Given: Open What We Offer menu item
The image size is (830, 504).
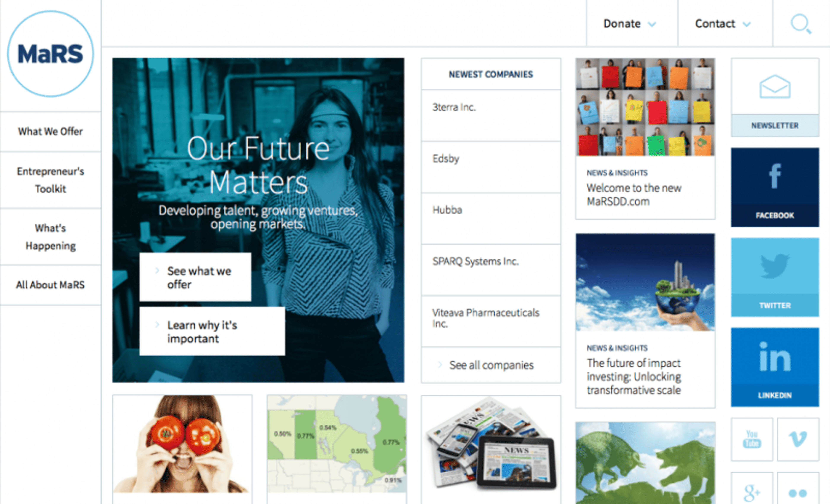Looking at the screenshot, I should pos(51,131).
